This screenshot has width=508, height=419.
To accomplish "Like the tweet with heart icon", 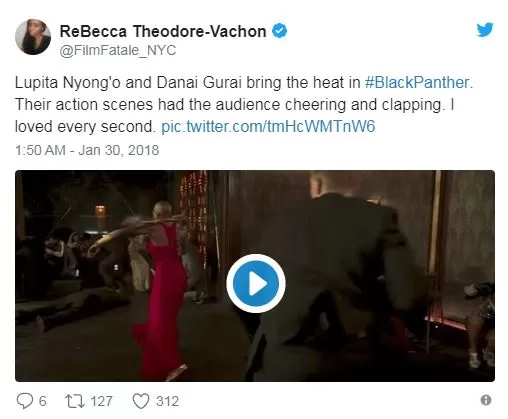I will [x=141, y=401].
